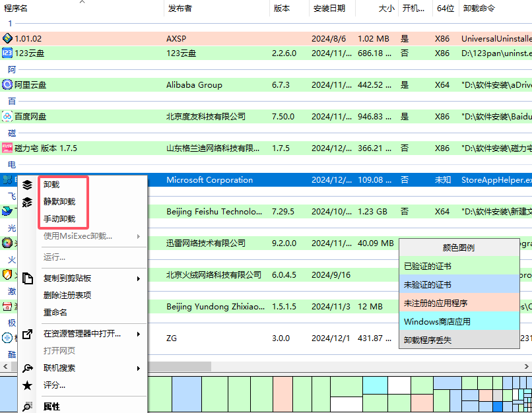Sort by the 版本 column header
This screenshot has width=532, height=413.
289,8
